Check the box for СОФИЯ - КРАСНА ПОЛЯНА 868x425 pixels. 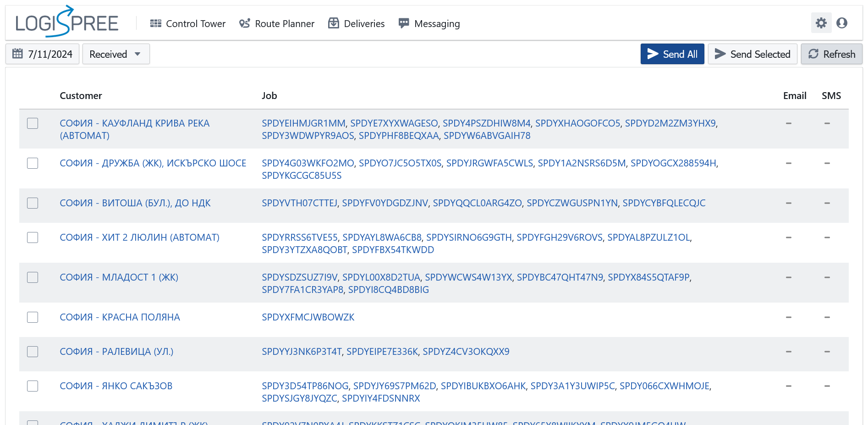[x=33, y=317]
